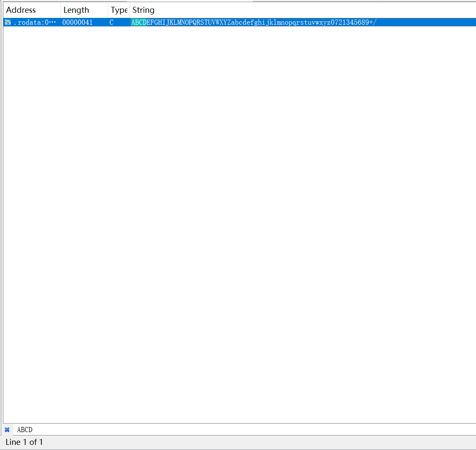Click the divider between Address and Length headers

click(61, 10)
